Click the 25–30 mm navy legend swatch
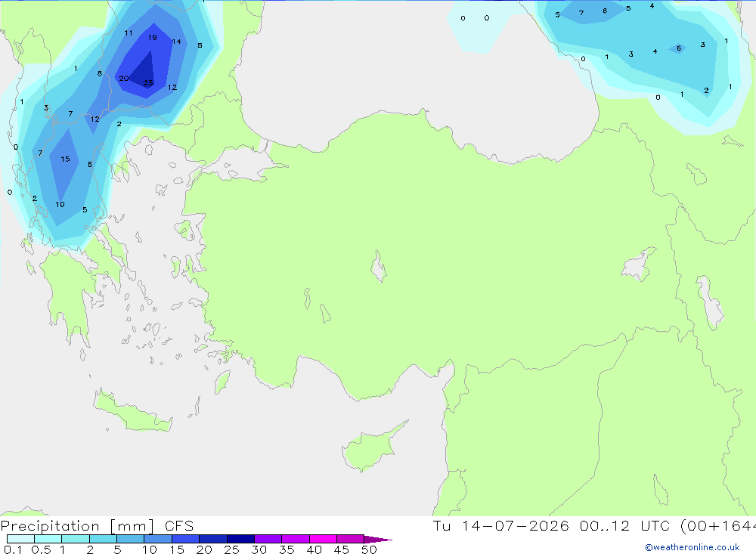 point(240,539)
